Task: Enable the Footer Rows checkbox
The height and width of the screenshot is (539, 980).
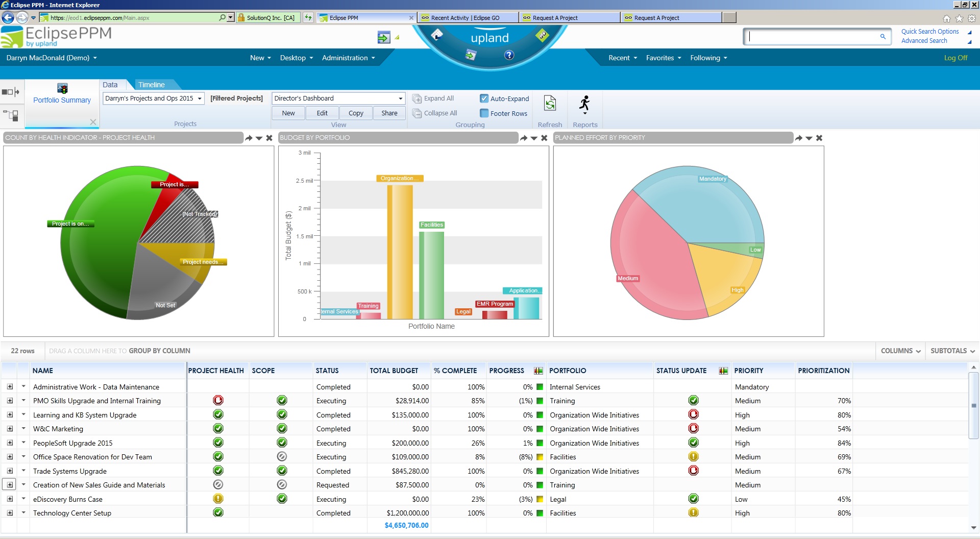Action: pyautogui.click(x=484, y=113)
